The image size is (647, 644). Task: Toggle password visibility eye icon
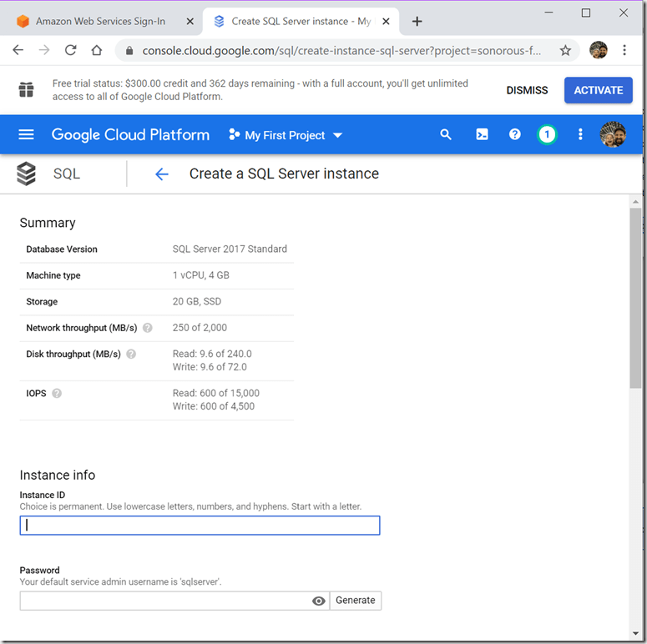[x=318, y=601]
